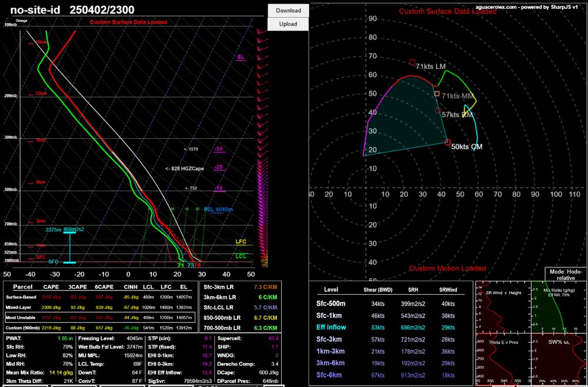588x387 pixels.
Task: Click the PWAT 1.85 in value
Action: [x=65, y=338]
